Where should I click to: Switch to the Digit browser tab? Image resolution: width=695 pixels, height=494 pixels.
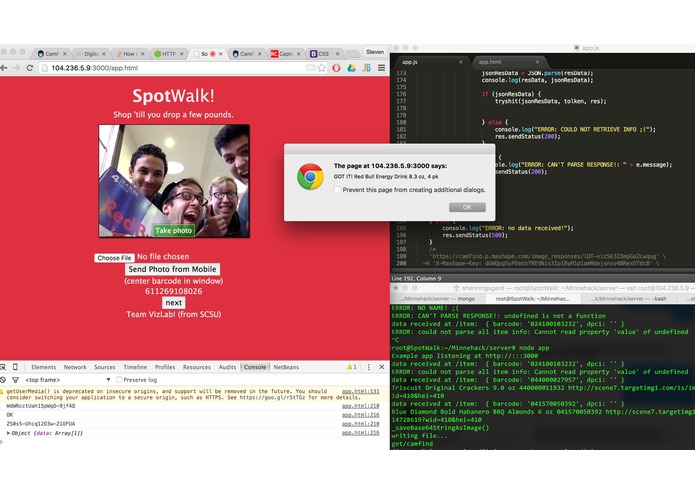(x=90, y=54)
